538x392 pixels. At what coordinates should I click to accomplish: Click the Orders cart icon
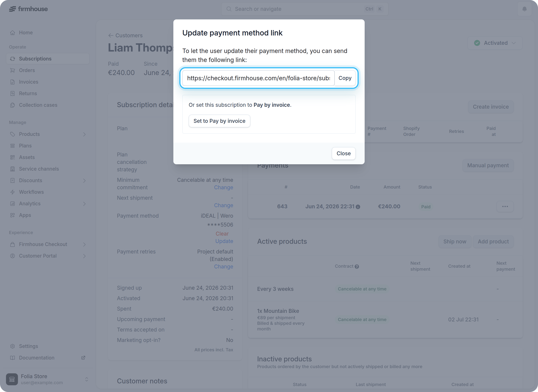coord(13,70)
